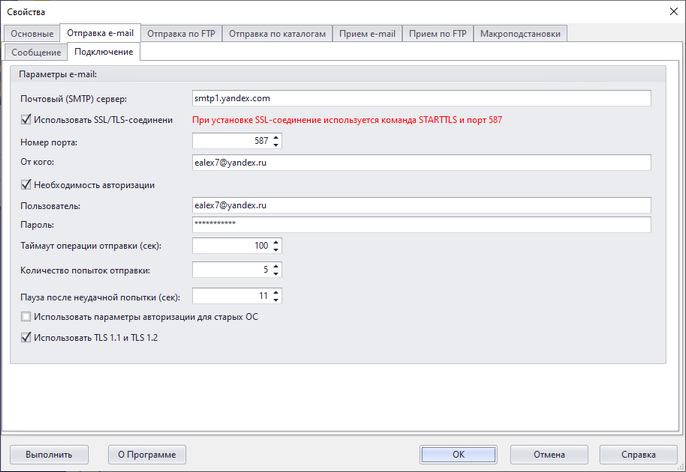Screen dimensions: 686x472
Task: Click the Номер порта label
Action: 49,142
